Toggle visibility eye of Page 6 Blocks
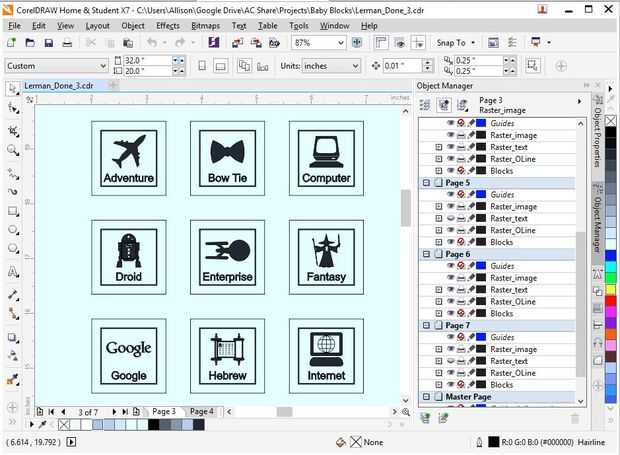 pos(450,313)
